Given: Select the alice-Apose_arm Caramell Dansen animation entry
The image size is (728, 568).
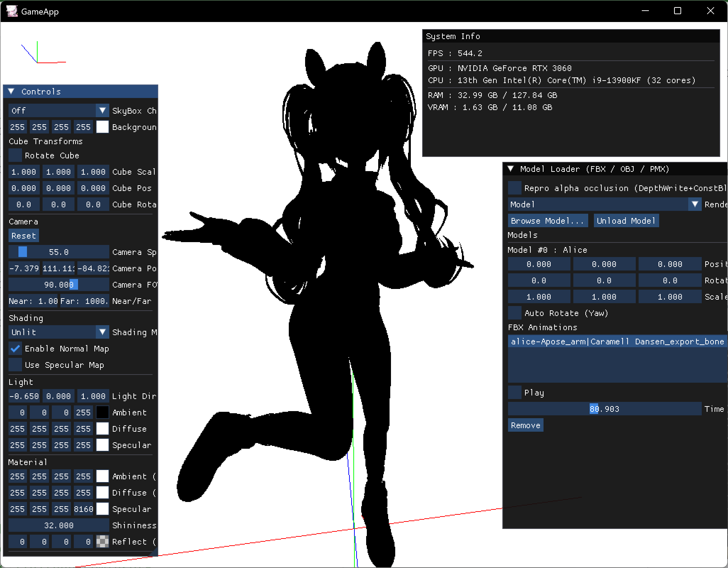Looking at the screenshot, I should coord(617,342).
